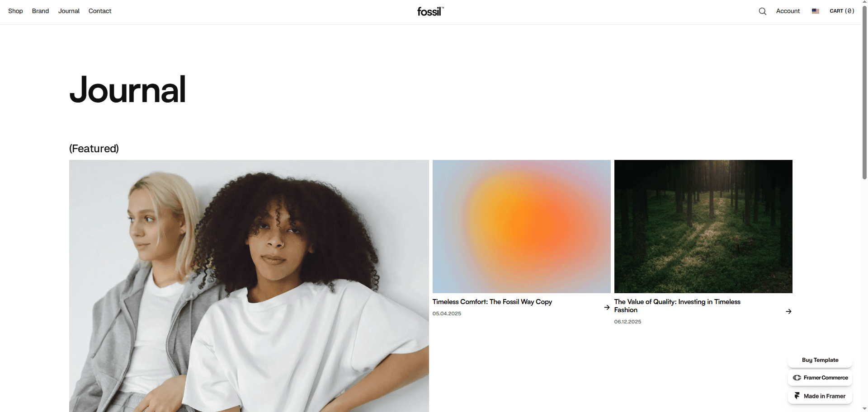Open the Shop menu
Screen dimensions: 868x412
point(15,11)
